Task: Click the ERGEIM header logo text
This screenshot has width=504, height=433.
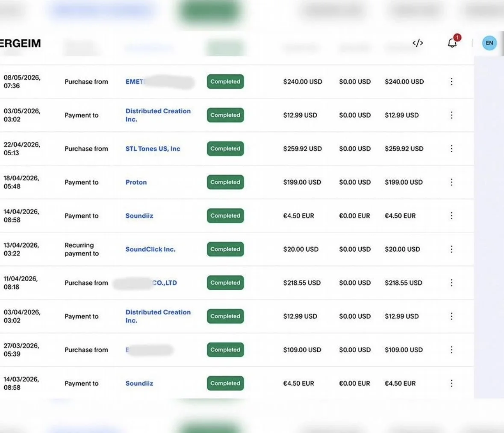Action: tap(20, 43)
